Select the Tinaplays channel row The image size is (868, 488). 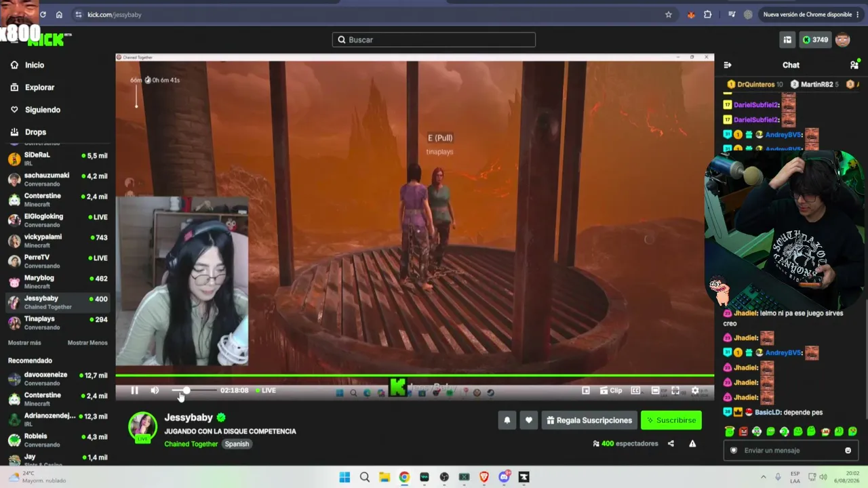click(58, 323)
